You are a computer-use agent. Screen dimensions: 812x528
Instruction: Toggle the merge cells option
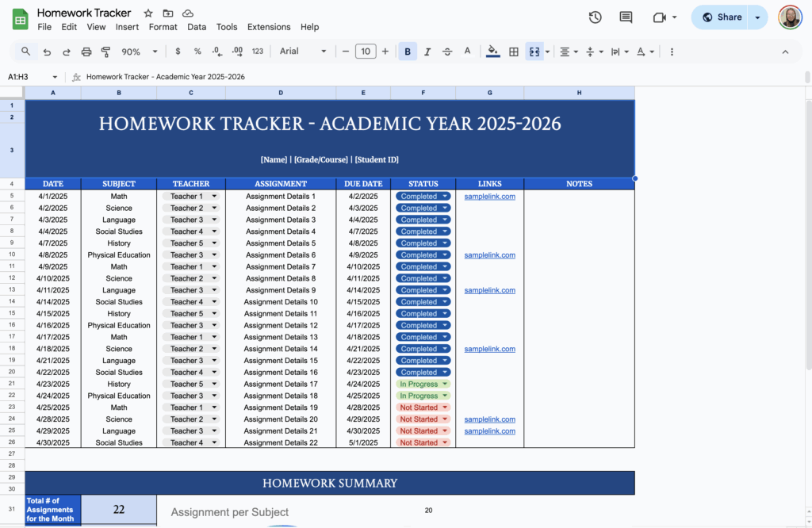tap(534, 51)
